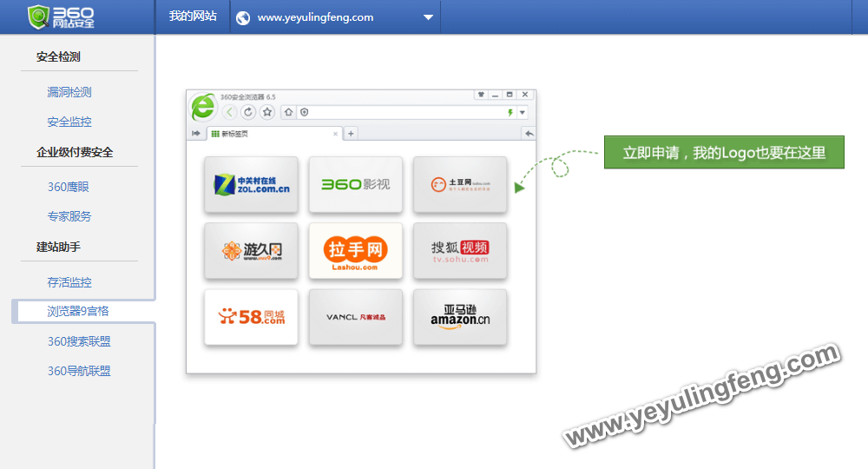Click the browser favorites star button
Viewport: 868px width, 469px height.
pos(267,112)
